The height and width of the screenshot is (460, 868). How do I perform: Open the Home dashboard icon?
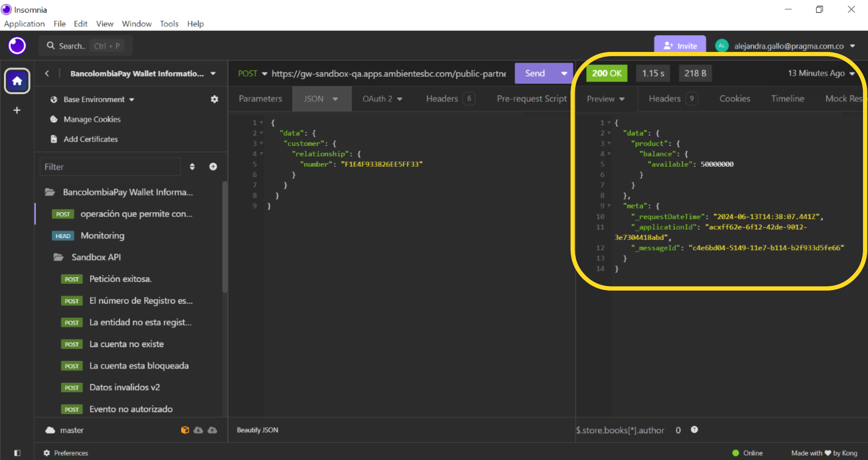point(17,81)
